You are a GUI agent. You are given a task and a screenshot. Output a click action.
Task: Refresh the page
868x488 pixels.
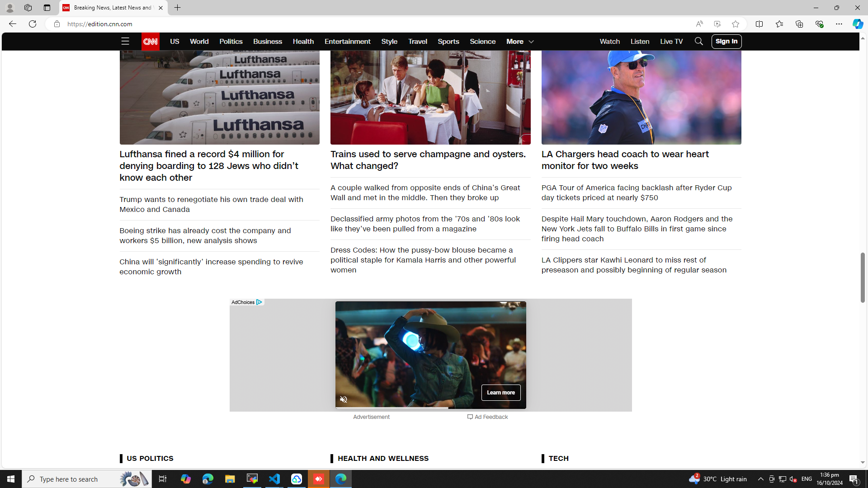point(33,24)
